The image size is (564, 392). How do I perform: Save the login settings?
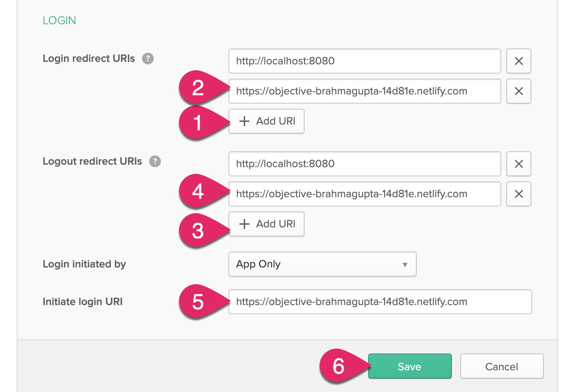click(410, 367)
